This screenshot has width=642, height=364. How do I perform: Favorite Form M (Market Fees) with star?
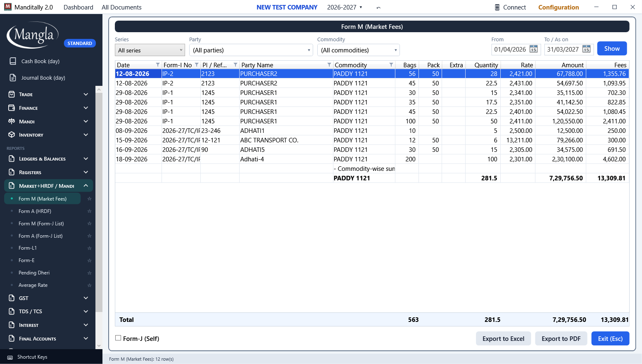89,199
